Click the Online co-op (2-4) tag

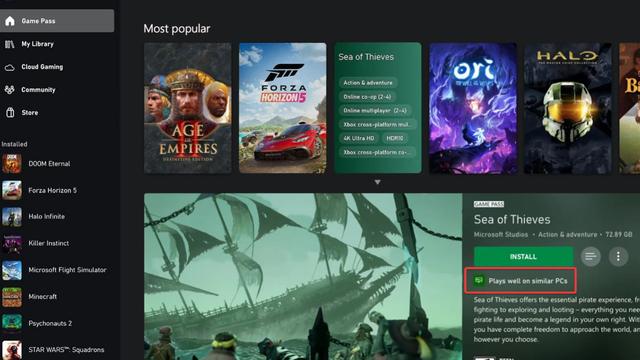(367, 97)
